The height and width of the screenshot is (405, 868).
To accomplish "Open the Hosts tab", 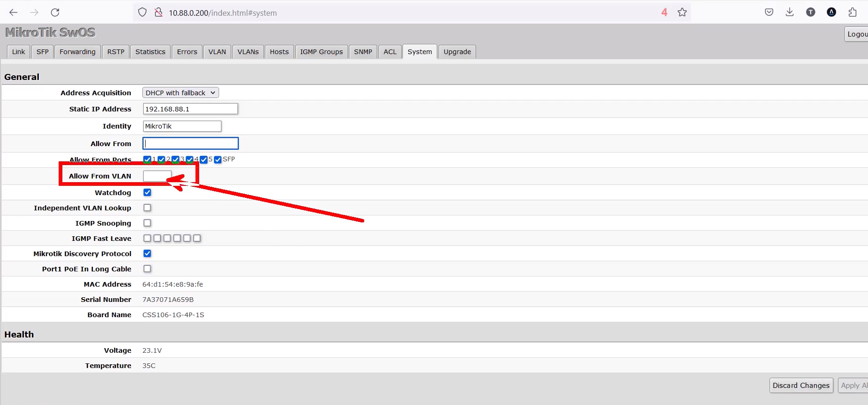I will click(x=279, y=52).
